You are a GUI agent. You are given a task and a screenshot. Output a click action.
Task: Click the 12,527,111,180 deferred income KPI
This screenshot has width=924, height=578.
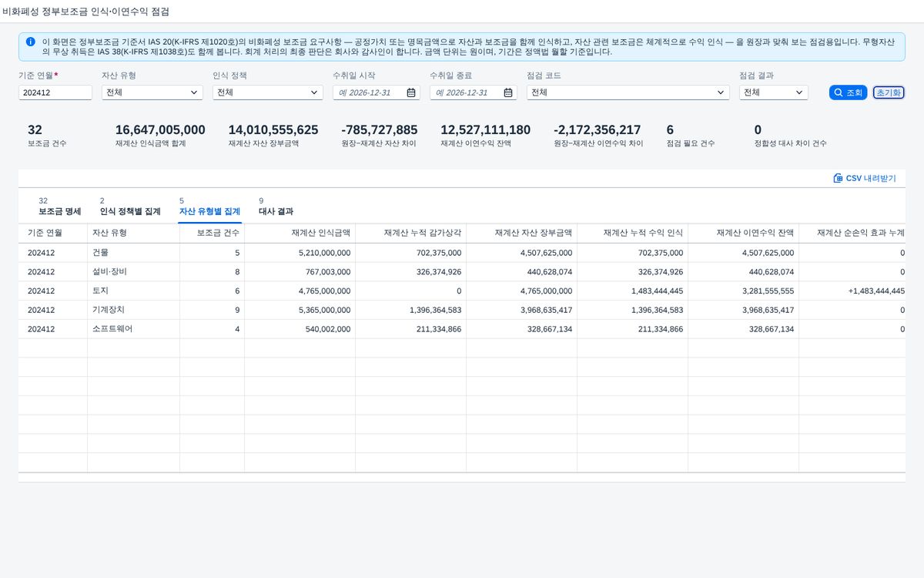pos(485,129)
